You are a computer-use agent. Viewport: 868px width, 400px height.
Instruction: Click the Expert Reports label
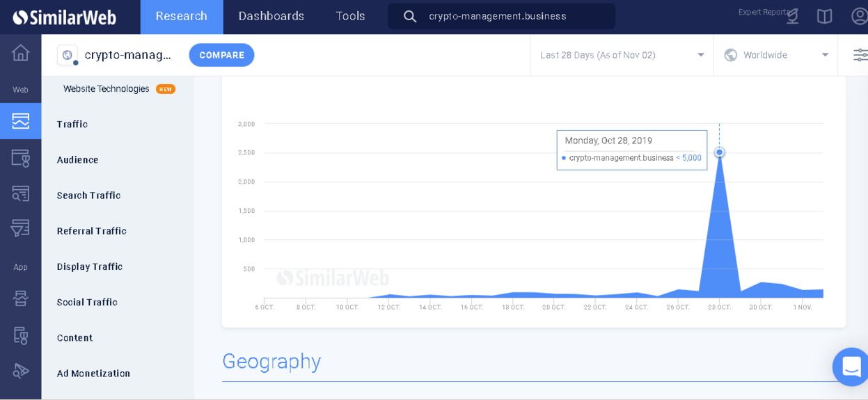pyautogui.click(x=764, y=12)
